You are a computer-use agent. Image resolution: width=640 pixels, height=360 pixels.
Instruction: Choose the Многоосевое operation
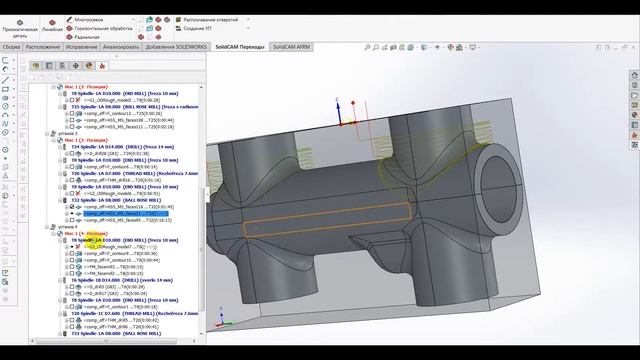tap(85, 20)
